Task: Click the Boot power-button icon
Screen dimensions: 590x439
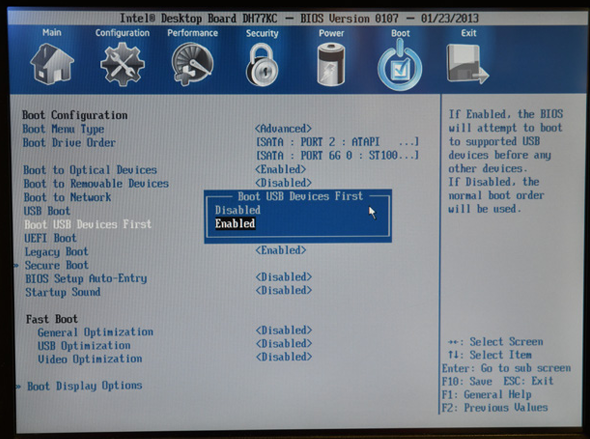Action: (400, 65)
